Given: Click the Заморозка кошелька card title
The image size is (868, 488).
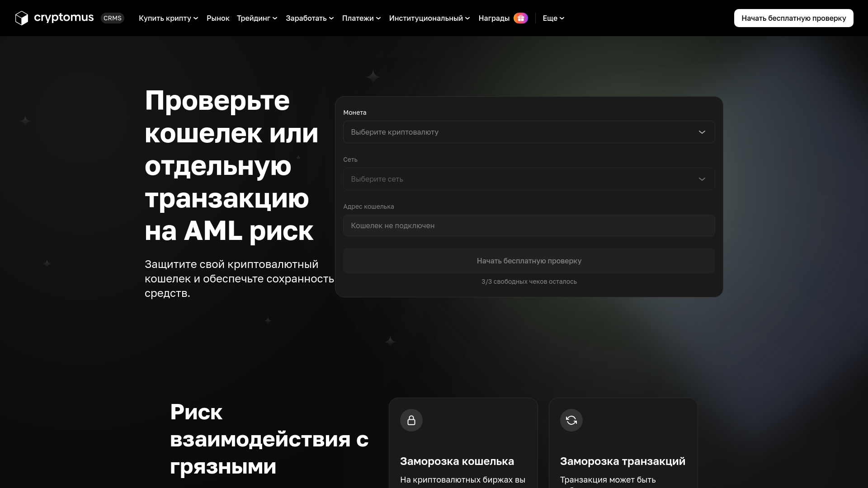Looking at the screenshot, I should pyautogui.click(x=457, y=461).
